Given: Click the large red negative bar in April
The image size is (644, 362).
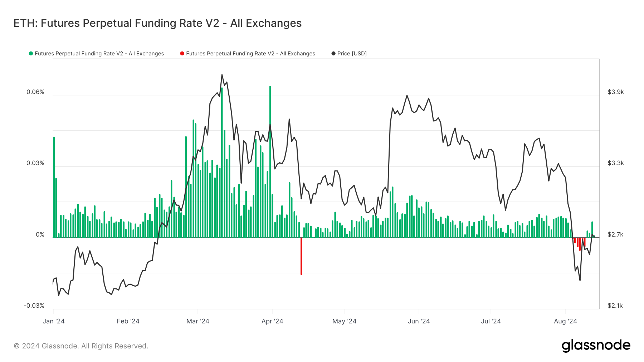Looking at the screenshot, I should 301,256.
